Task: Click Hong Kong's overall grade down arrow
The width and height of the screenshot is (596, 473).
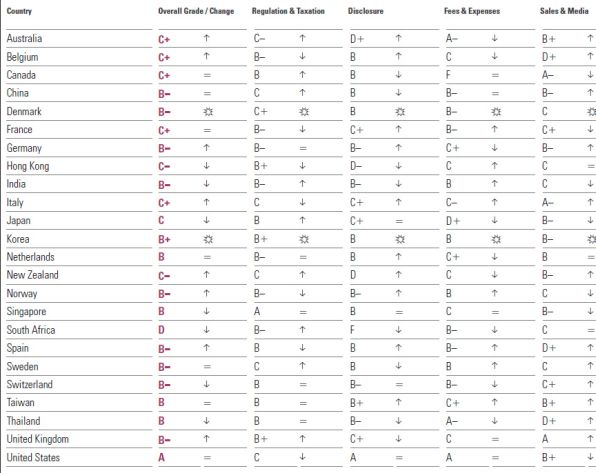Action: pyautogui.click(x=206, y=166)
